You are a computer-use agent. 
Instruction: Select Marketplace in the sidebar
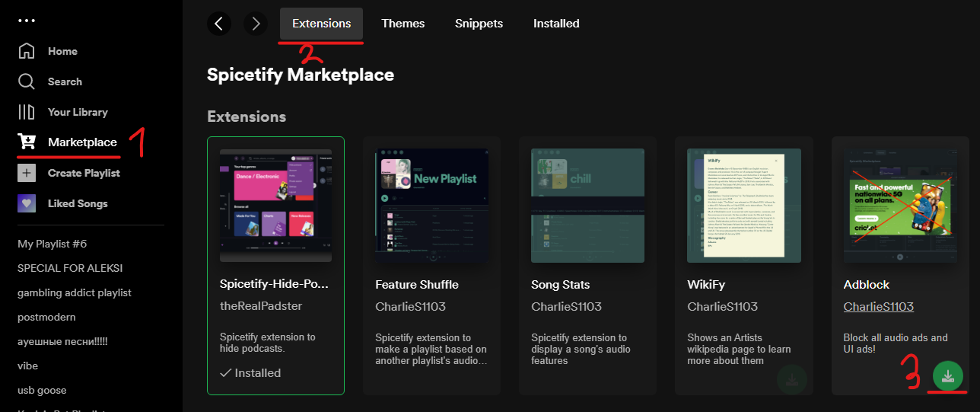point(82,142)
